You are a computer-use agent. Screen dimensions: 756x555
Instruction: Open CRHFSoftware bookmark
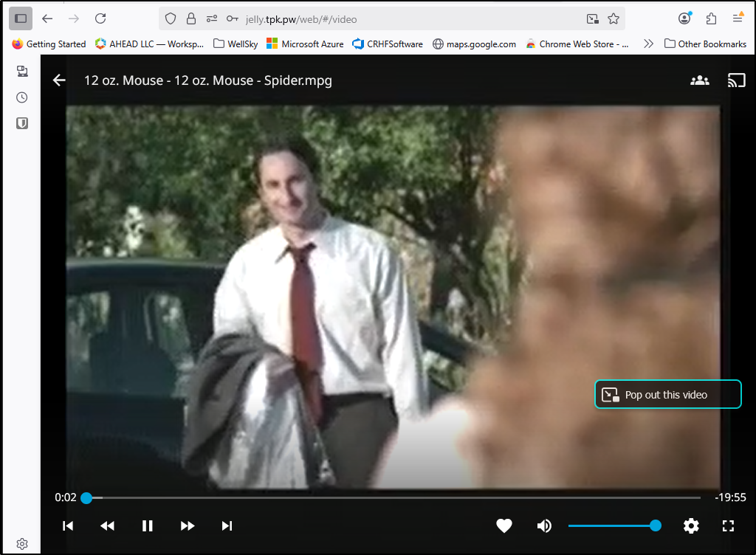coord(388,44)
